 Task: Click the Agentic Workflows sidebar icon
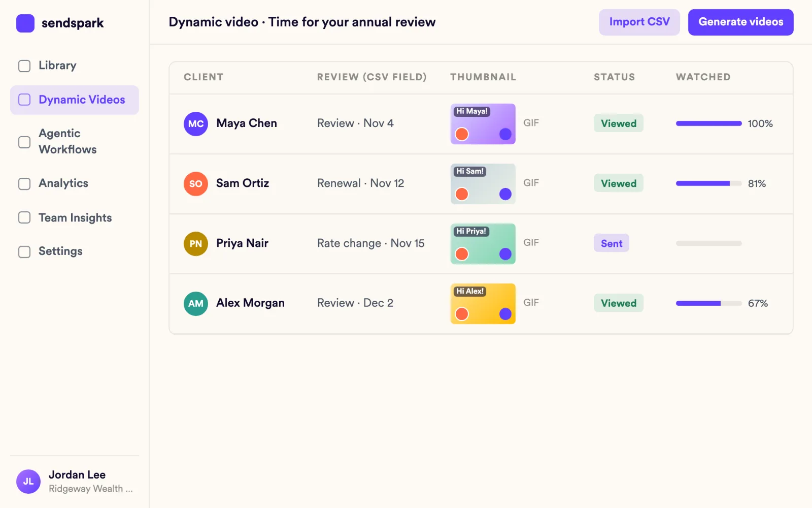point(24,142)
